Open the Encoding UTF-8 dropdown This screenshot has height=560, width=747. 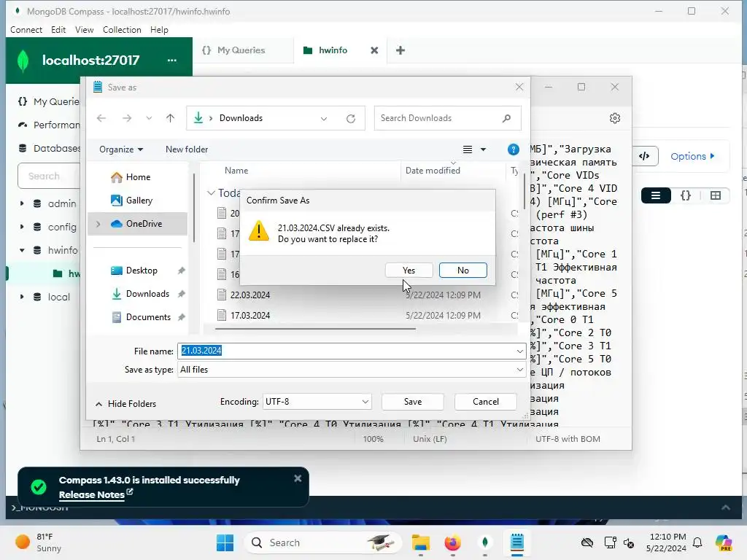(x=317, y=402)
